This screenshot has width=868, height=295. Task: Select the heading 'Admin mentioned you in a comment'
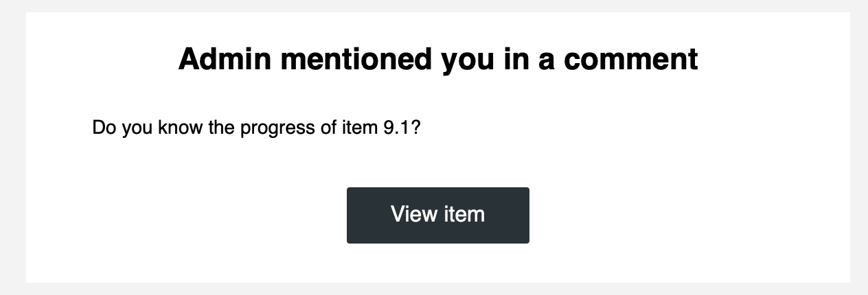(x=438, y=60)
